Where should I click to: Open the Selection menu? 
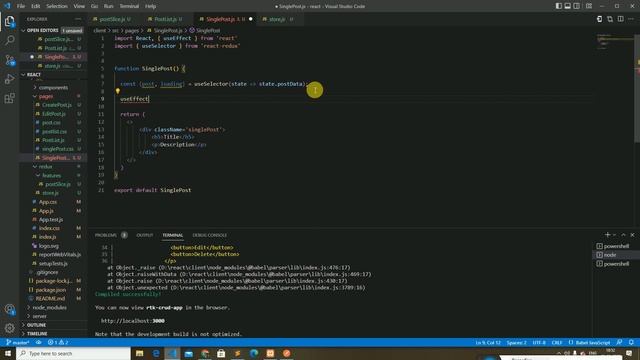click(x=57, y=6)
